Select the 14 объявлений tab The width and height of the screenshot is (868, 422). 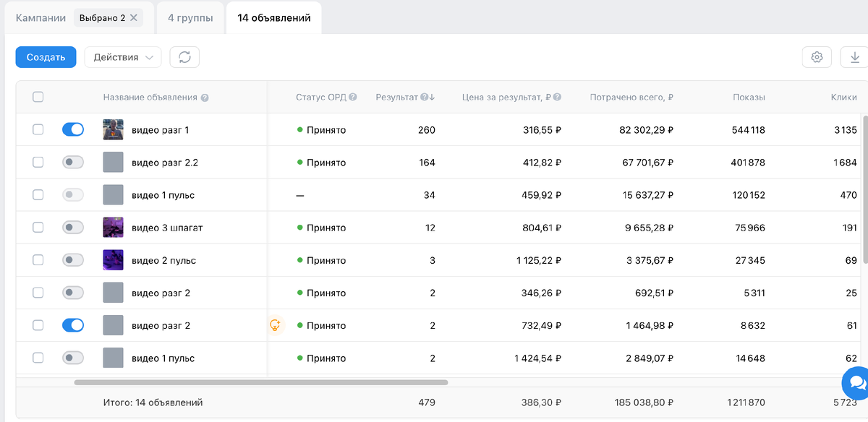tap(274, 18)
